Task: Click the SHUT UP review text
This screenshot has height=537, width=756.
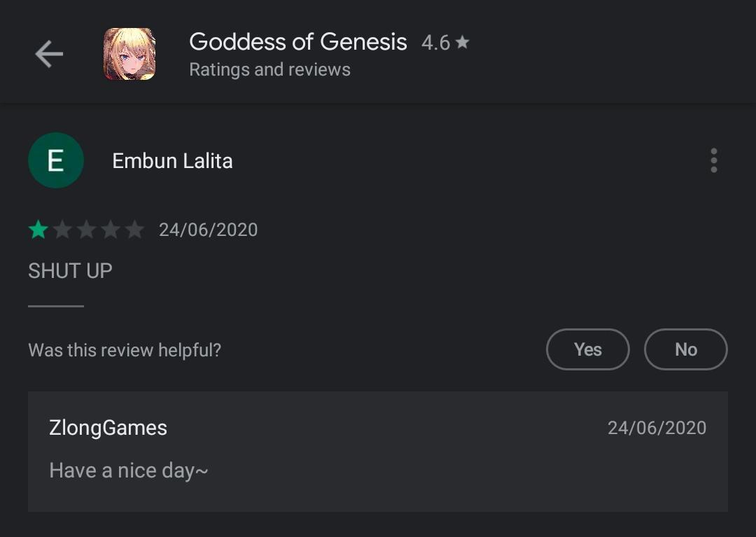Action: 70,271
